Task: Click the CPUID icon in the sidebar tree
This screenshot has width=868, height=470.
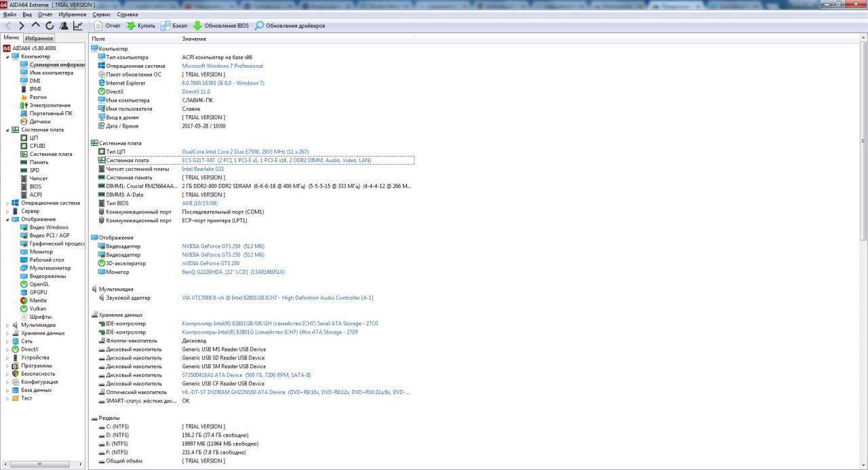Action: pyautogui.click(x=24, y=146)
